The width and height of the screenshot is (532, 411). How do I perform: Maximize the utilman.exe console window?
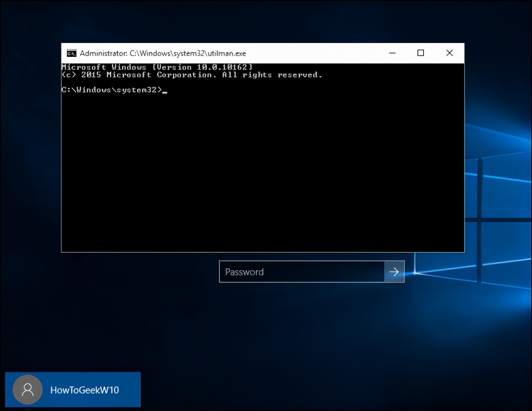pos(421,53)
